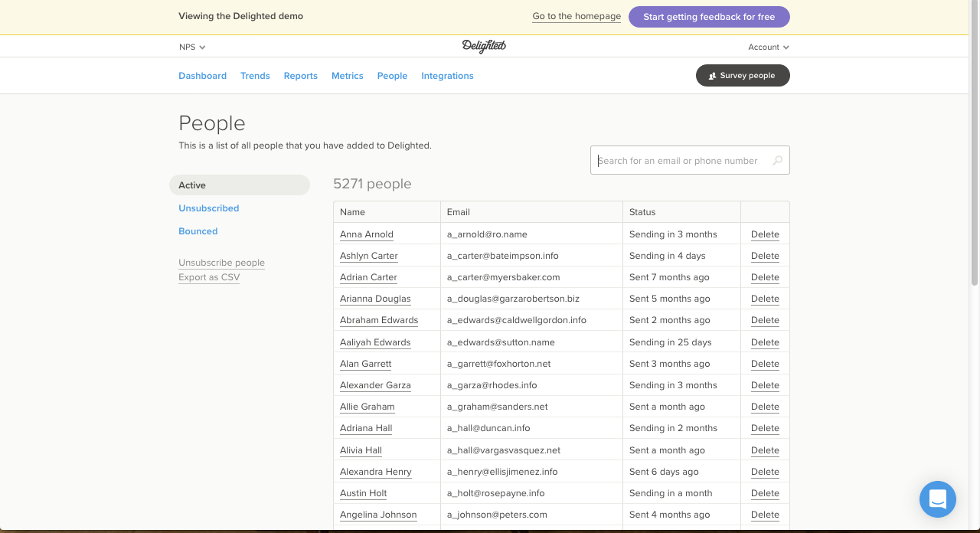Click the '5271 people' count heading
The image size is (980, 533).
coord(372,184)
